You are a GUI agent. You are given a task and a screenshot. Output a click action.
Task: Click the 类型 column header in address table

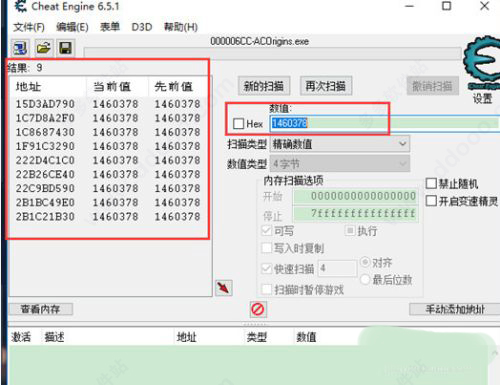[x=256, y=337]
